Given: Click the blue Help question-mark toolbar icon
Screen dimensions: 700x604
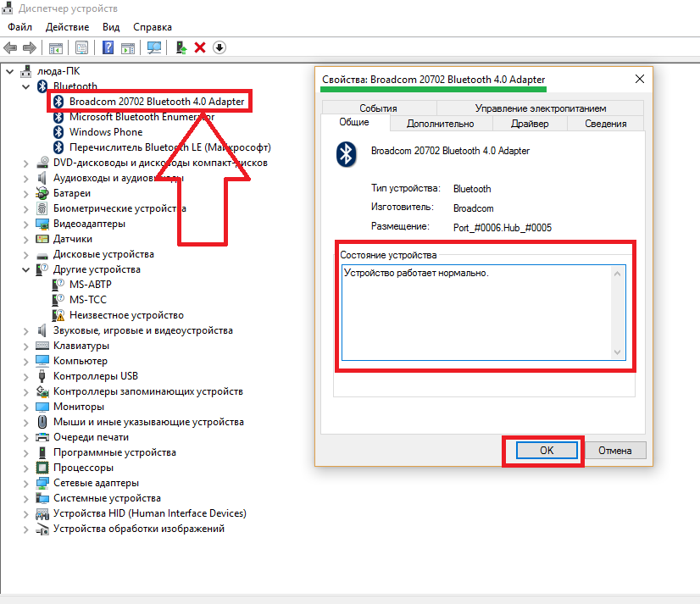Looking at the screenshot, I should (x=108, y=47).
